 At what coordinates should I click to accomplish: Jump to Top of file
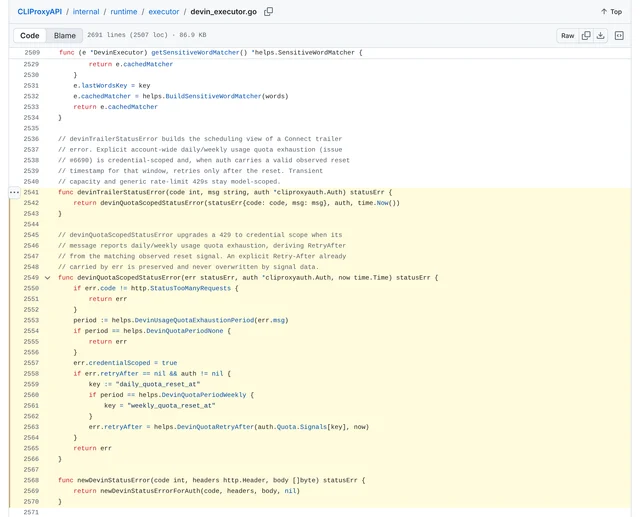tap(611, 11)
